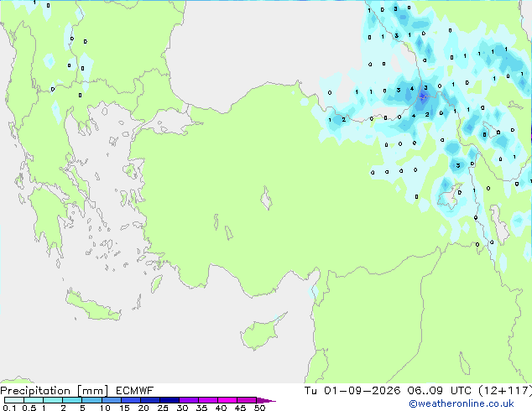Click the '06..09 UTC' time label
Viewport: 532px width, 411px height.
click(439, 391)
